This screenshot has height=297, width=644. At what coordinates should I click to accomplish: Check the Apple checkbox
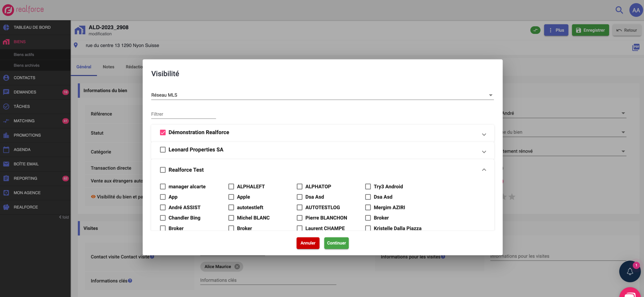click(231, 197)
